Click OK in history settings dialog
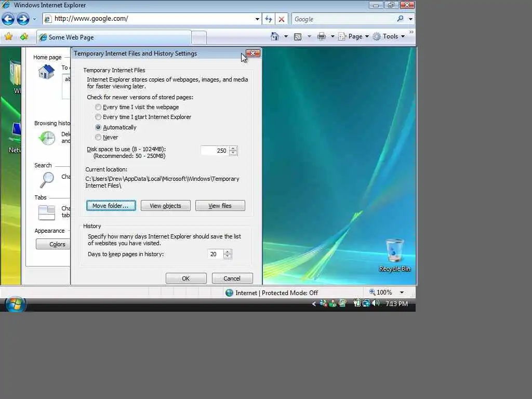Viewport: 532px width, 399px height. coord(186,278)
